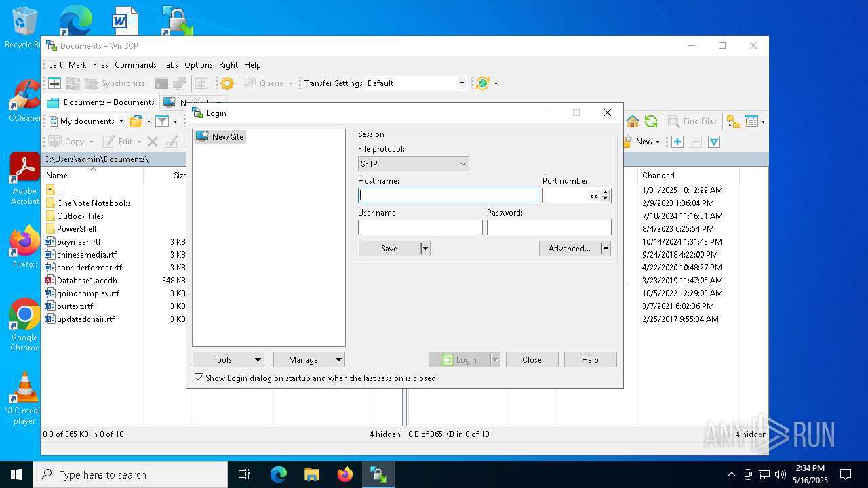Open the Right menu
Screen dimensions: 868x488
point(229,65)
